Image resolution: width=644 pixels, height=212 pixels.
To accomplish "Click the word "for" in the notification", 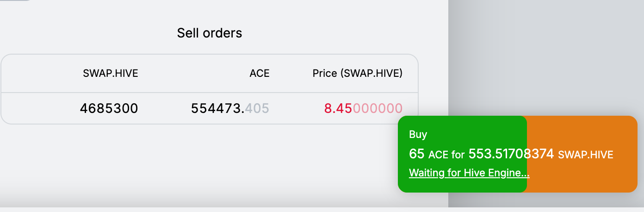I will click(x=458, y=155).
